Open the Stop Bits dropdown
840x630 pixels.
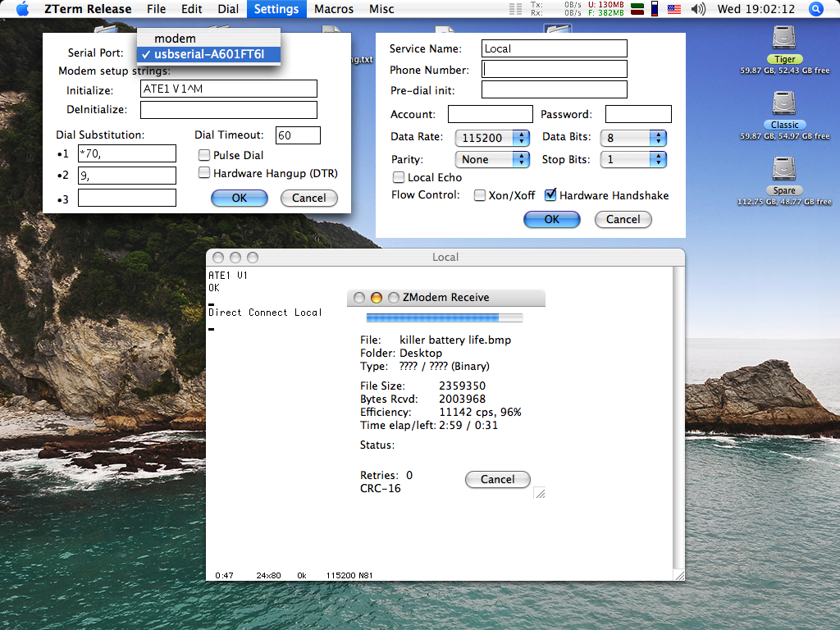click(633, 159)
